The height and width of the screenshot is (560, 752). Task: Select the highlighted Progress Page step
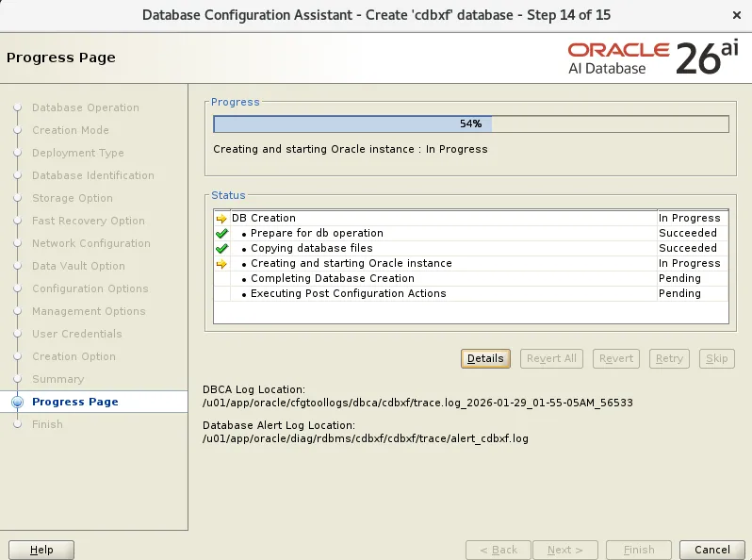pyautogui.click(x=74, y=402)
